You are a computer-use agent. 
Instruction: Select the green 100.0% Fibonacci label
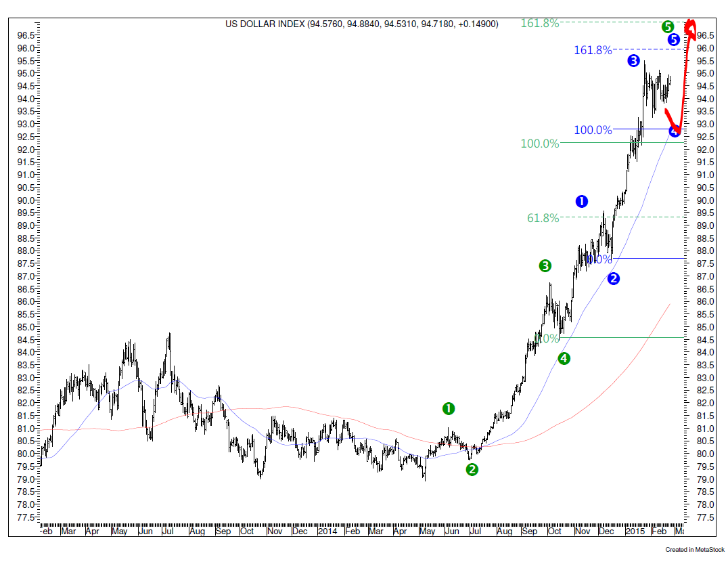click(539, 144)
